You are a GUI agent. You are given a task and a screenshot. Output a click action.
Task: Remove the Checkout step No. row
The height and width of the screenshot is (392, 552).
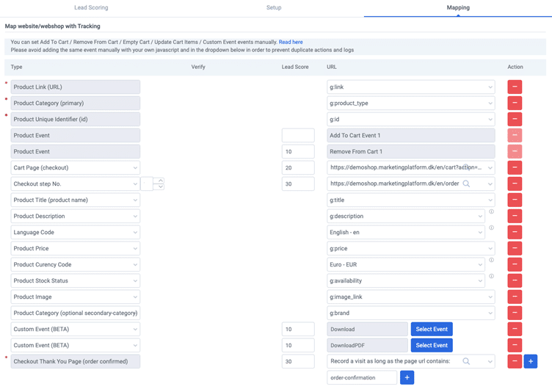515,184
